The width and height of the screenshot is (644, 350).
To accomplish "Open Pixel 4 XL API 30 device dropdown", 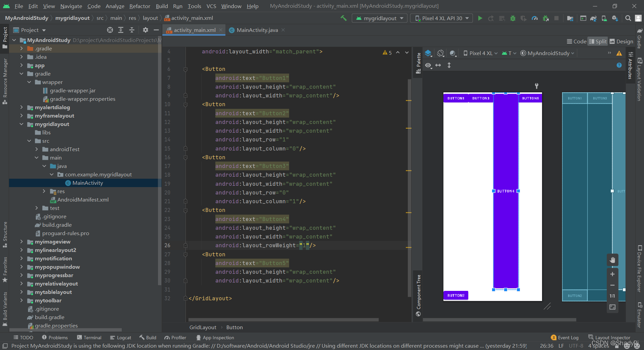I will (x=441, y=18).
